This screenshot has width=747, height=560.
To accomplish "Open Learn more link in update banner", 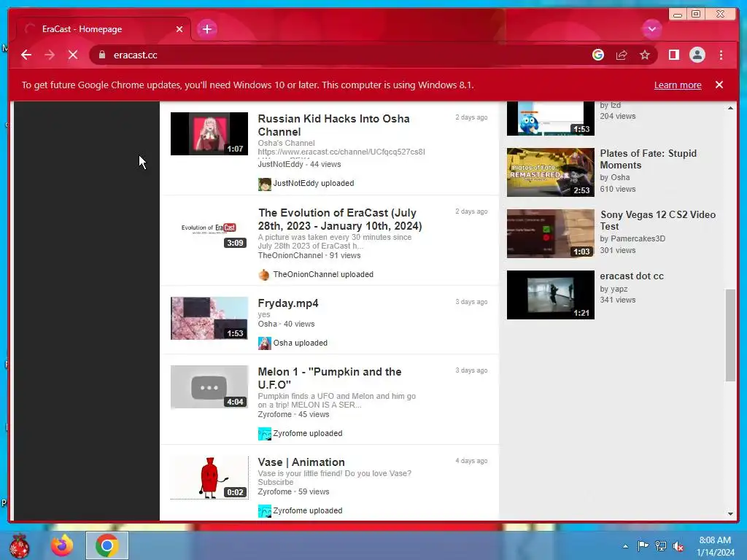I will 678,85.
